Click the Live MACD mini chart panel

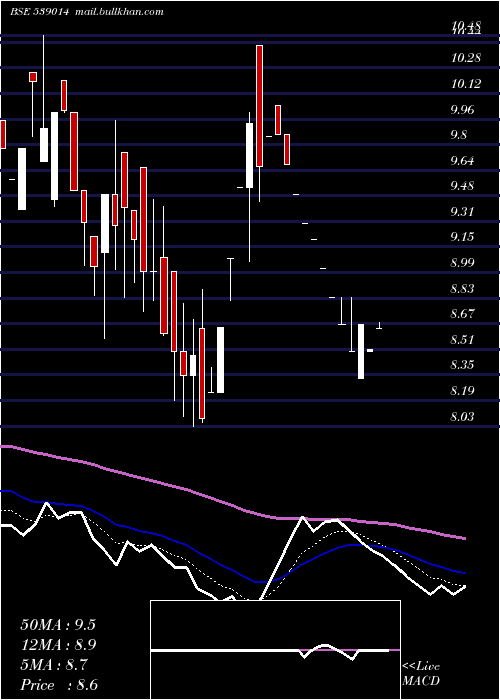pyautogui.click(x=275, y=650)
